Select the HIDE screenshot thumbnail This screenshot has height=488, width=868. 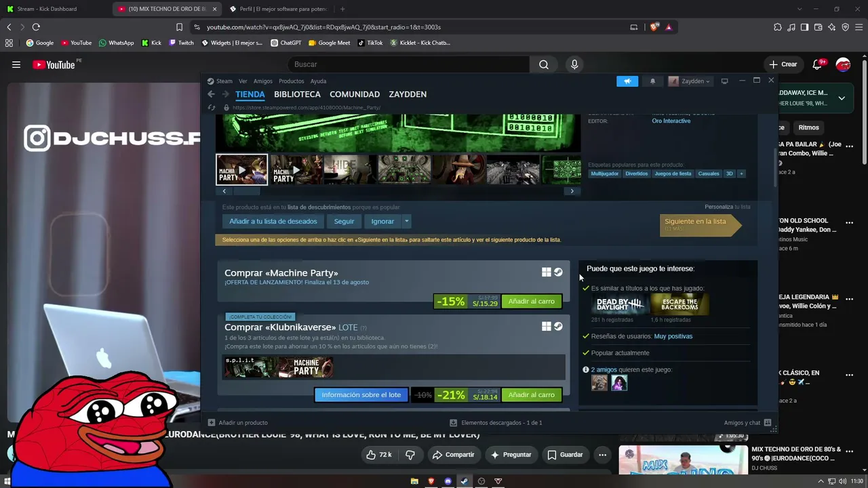coord(350,170)
